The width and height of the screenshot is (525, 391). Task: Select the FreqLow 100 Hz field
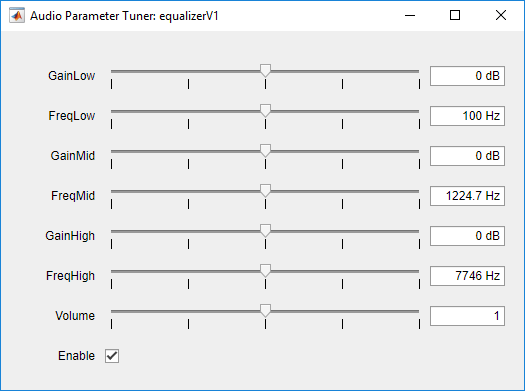coord(467,116)
